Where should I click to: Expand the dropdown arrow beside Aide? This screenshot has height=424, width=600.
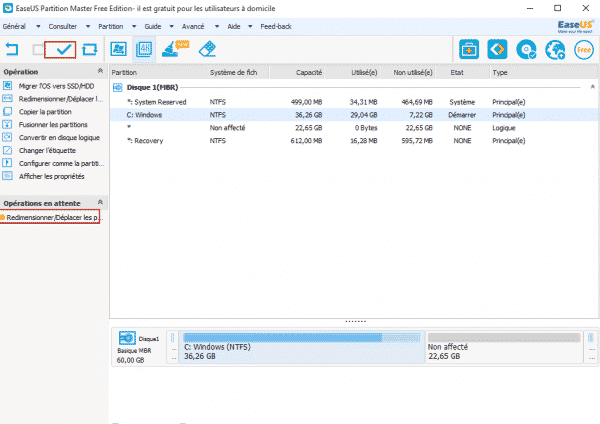pos(250,26)
